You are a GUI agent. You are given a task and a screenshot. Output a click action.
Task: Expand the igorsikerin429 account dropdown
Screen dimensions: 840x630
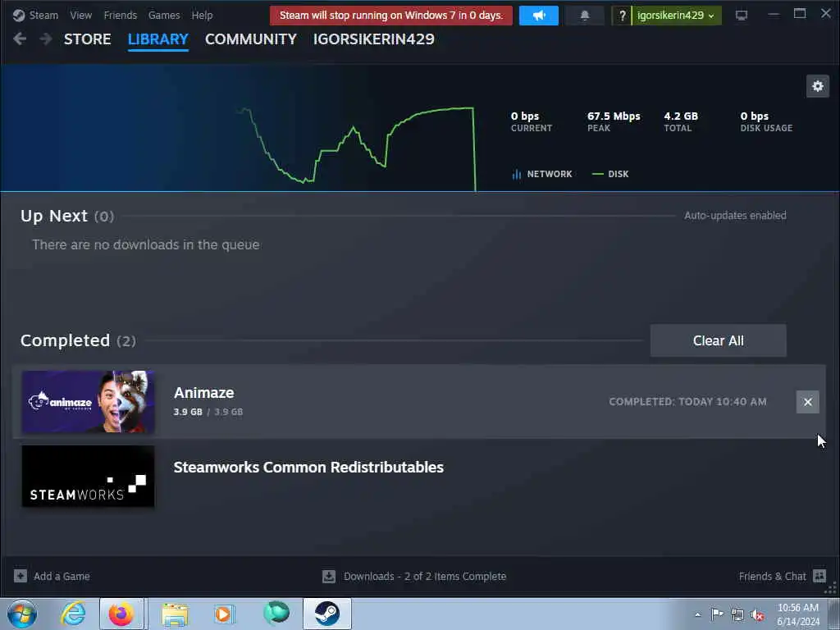(676, 15)
